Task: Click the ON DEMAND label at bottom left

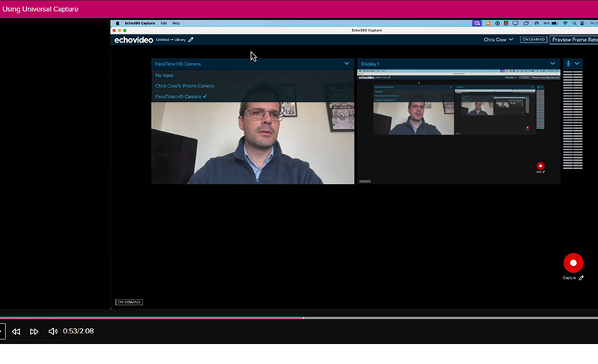Action: 129,302
